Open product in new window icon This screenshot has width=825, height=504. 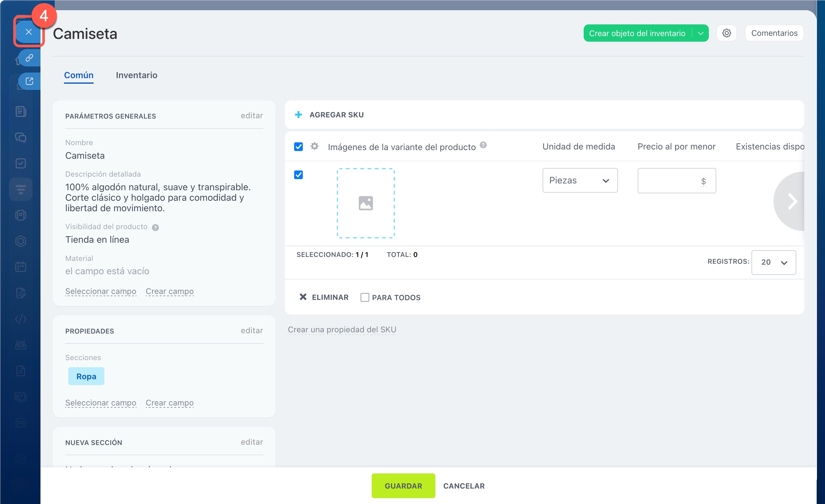pyautogui.click(x=29, y=81)
